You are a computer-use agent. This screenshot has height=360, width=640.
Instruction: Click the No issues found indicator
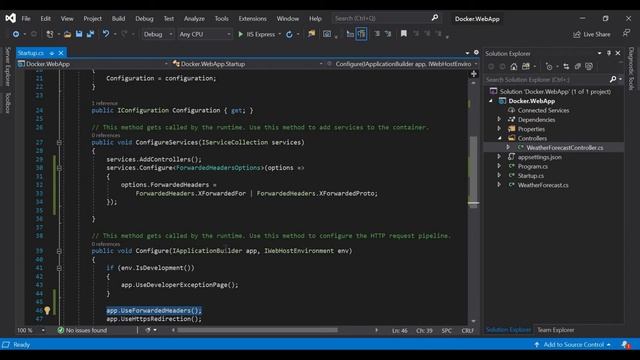coord(82,330)
